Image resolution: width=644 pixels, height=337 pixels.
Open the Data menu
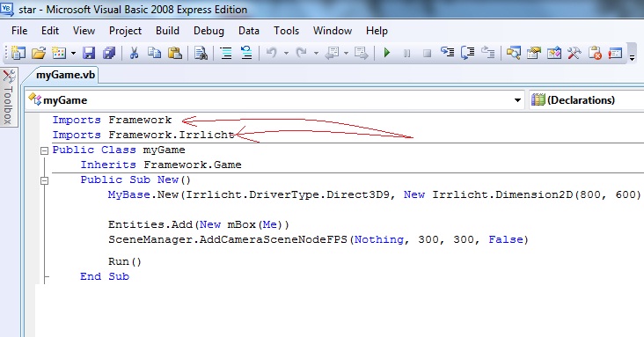(x=249, y=31)
